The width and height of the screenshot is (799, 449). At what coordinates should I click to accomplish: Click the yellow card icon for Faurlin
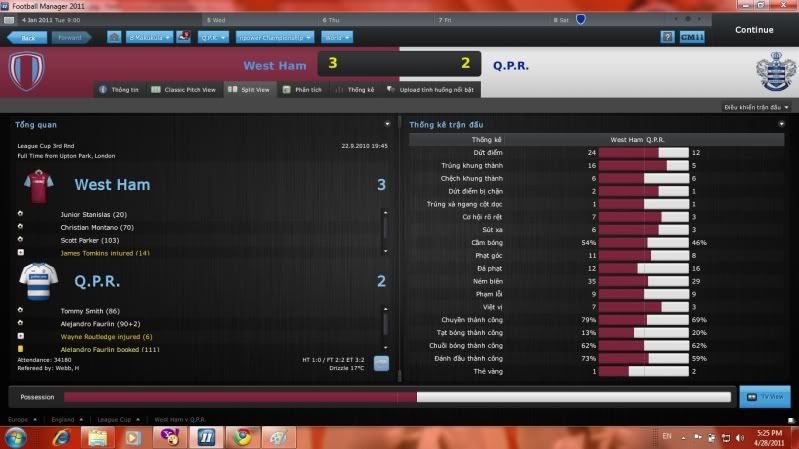(20, 349)
